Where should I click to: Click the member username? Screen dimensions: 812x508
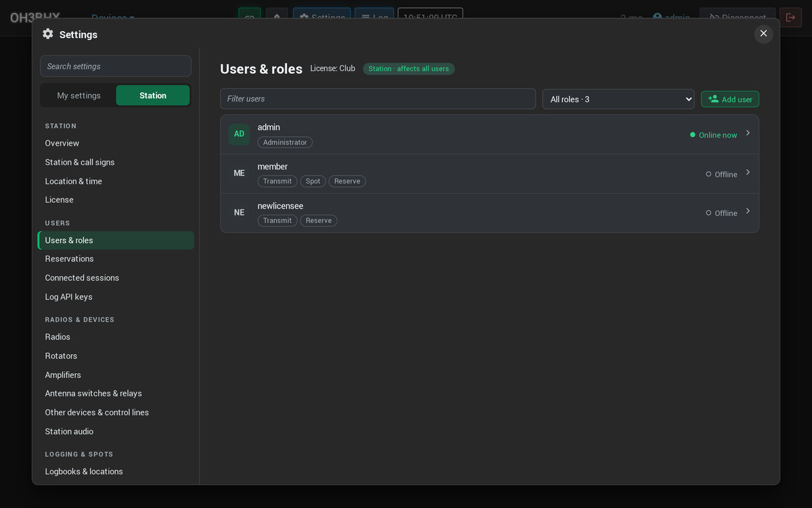coord(273,167)
